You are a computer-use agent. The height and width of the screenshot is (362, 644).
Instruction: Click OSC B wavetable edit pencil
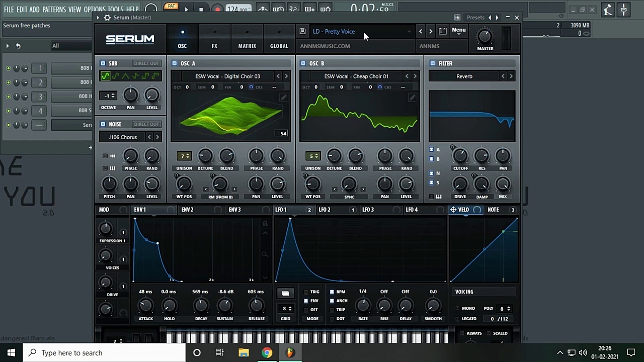pos(413,98)
